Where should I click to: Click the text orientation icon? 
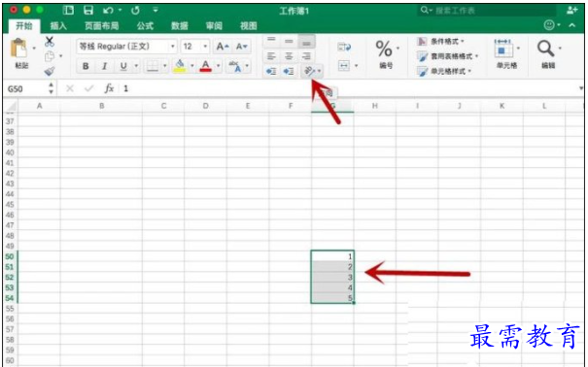pos(309,71)
